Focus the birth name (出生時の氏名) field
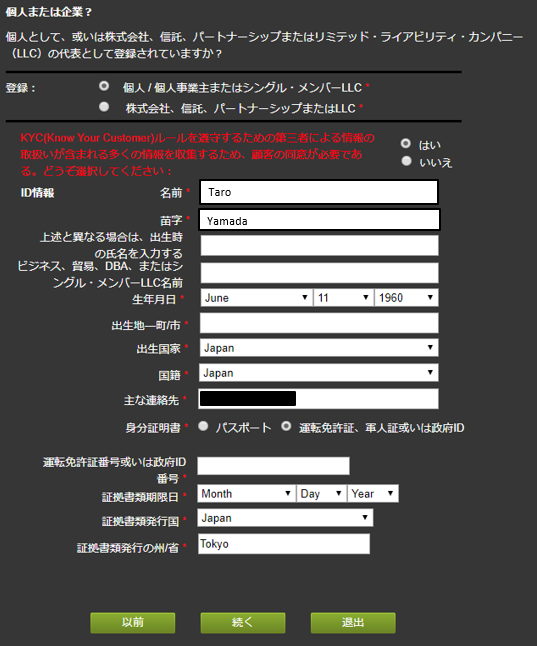537x646 pixels. pyautogui.click(x=319, y=246)
